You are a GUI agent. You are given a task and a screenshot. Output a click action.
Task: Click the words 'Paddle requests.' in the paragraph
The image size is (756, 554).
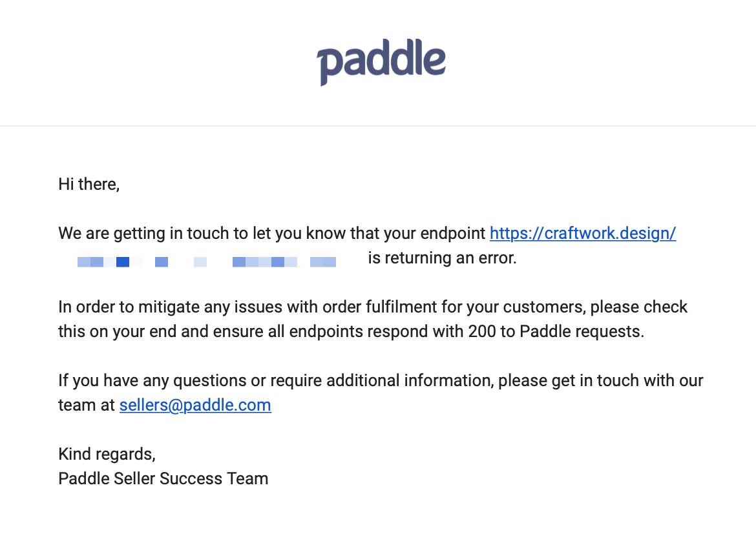click(x=582, y=331)
